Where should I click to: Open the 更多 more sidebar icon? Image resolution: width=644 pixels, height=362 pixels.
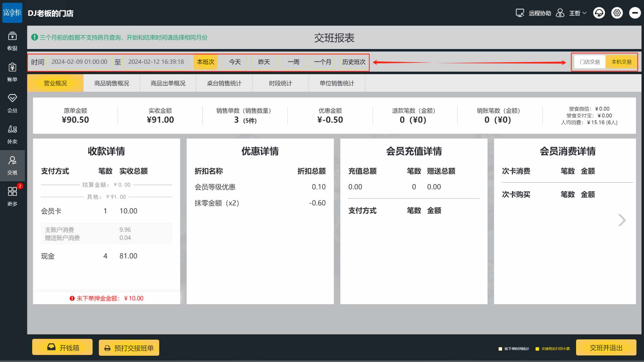click(12, 196)
